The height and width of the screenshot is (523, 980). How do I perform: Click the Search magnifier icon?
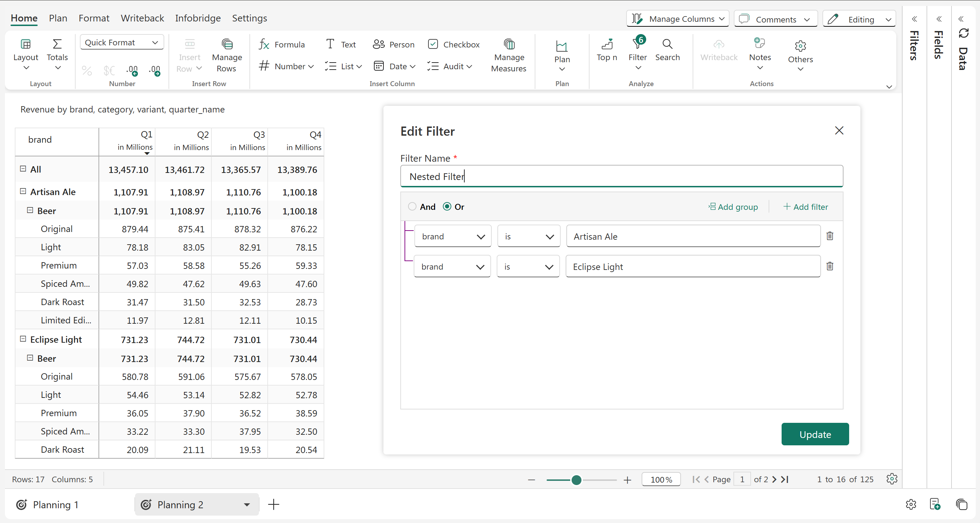tap(667, 44)
